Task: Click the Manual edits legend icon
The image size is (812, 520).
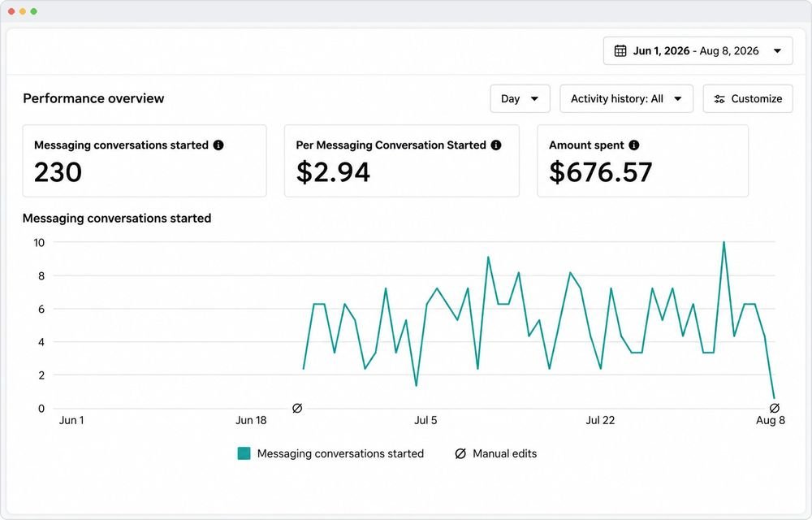Action: (x=460, y=453)
